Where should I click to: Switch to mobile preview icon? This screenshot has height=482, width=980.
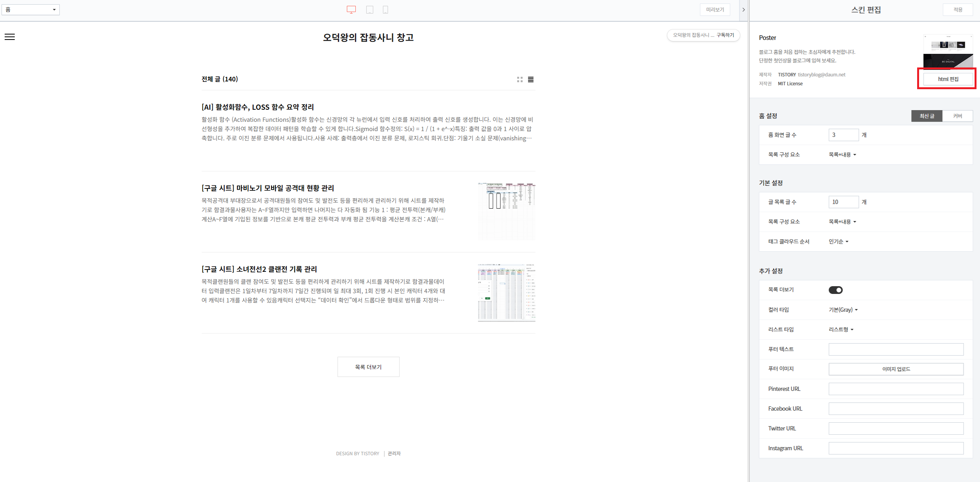tap(385, 10)
